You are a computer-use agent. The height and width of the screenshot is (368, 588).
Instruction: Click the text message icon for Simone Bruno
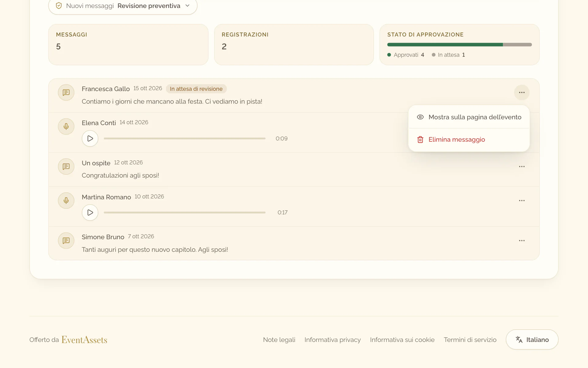point(66,241)
